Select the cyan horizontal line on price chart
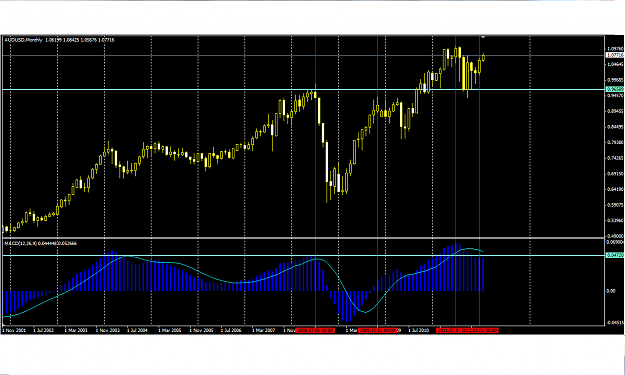625x375 pixels. 303,90
